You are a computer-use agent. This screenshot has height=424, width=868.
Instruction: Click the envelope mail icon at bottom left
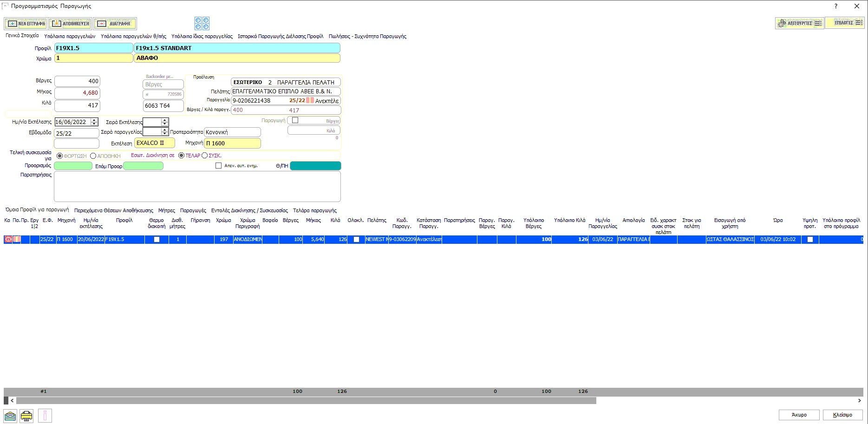point(10,416)
